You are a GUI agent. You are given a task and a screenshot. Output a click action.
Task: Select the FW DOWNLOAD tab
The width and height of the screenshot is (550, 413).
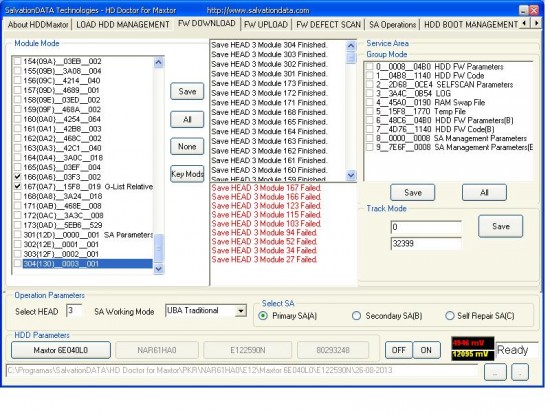tap(207, 24)
